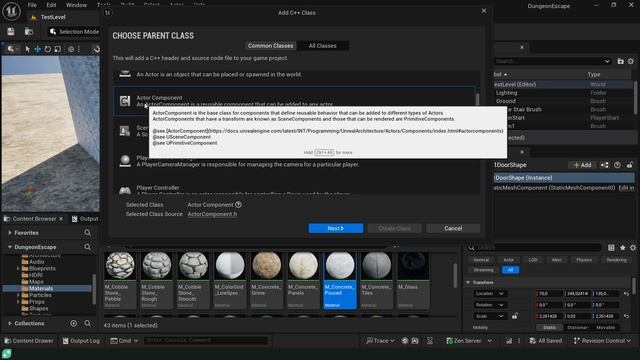
Task: Set Mobility to Movable
Action: [x=605, y=327]
